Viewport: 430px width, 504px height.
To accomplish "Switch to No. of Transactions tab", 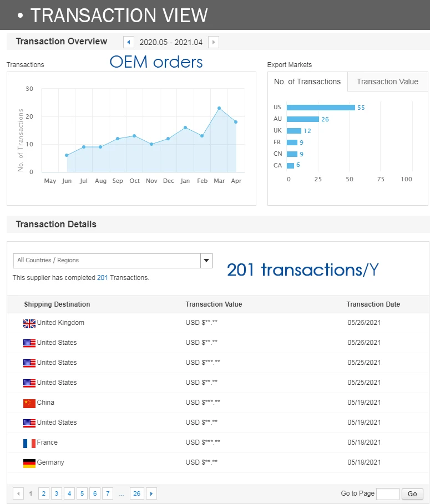I will point(307,82).
